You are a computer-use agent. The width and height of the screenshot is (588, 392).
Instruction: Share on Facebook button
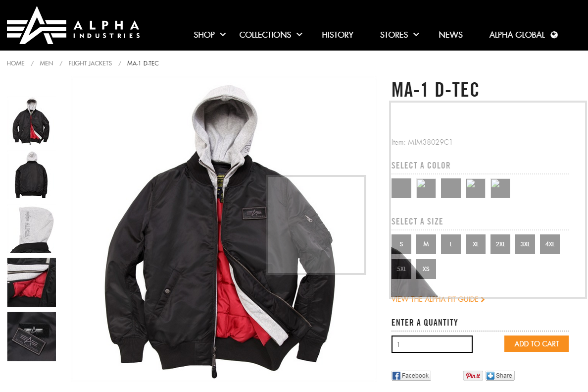point(411,376)
